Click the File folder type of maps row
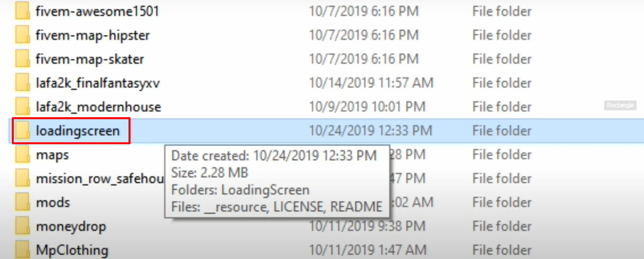The width and height of the screenshot is (644, 259). 502,155
